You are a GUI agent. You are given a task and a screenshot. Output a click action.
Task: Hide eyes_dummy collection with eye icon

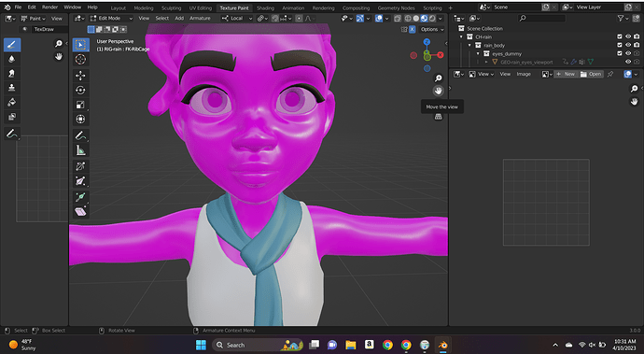click(628, 53)
